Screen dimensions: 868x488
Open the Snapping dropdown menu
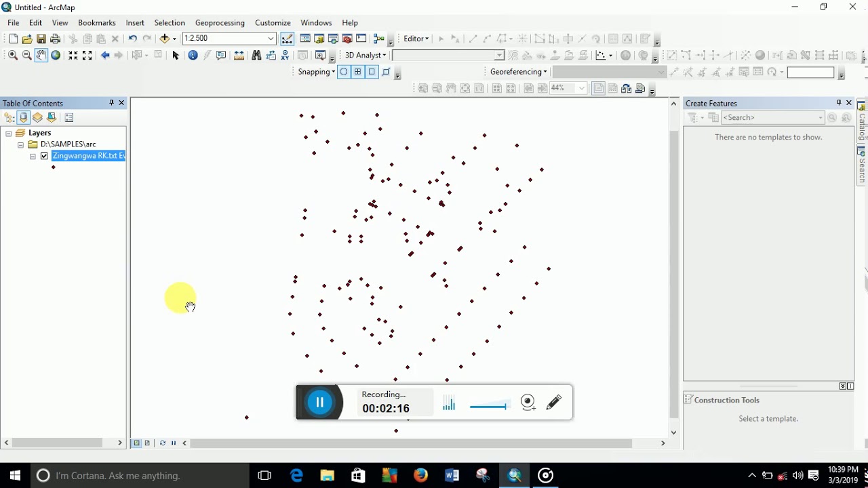[x=317, y=72]
